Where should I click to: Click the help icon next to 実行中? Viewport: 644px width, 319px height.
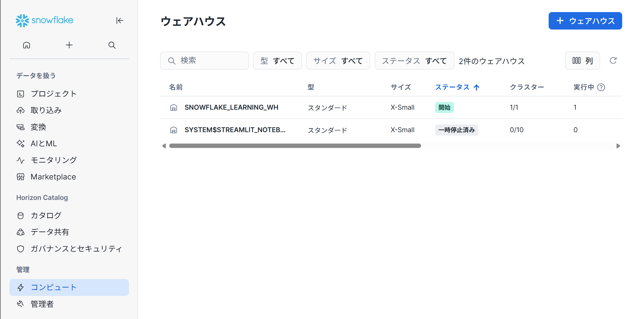[x=601, y=87]
